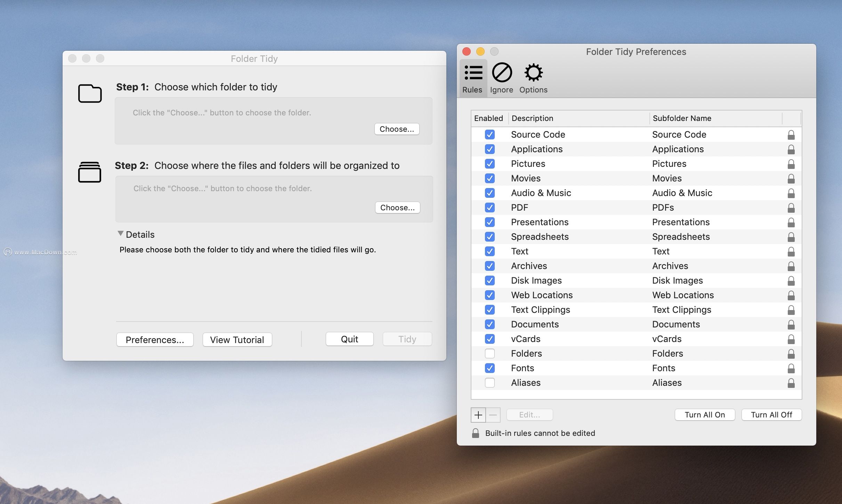Click the Step 2 stacked folders icon
This screenshot has height=504, width=842.
(90, 172)
